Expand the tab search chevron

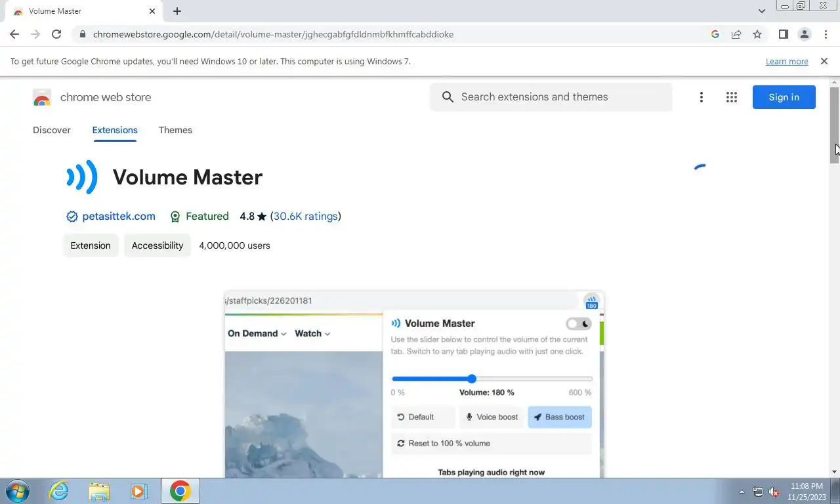761,11
